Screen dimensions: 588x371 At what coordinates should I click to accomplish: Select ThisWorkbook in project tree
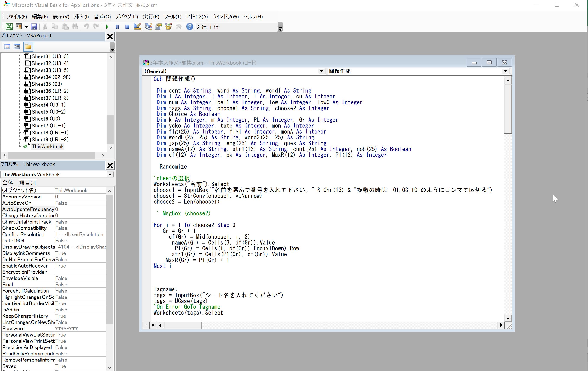pos(48,147)
